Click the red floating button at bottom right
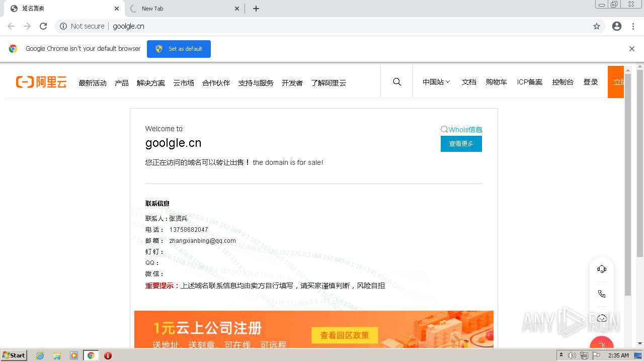The height and width of the screenshot is (362, 644). pos(602,343)
